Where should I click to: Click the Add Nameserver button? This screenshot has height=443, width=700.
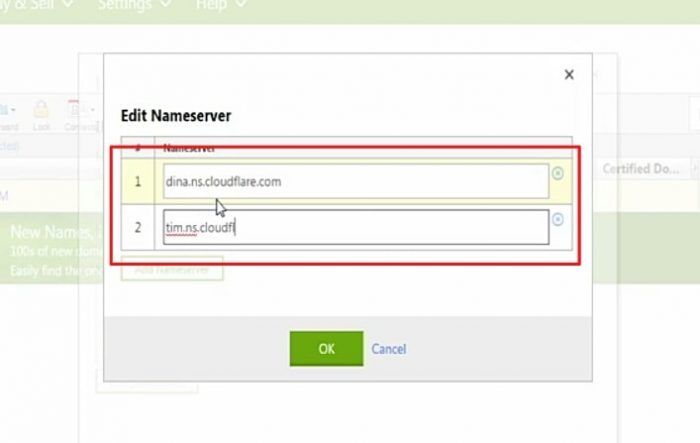click(x=172, y=269)
